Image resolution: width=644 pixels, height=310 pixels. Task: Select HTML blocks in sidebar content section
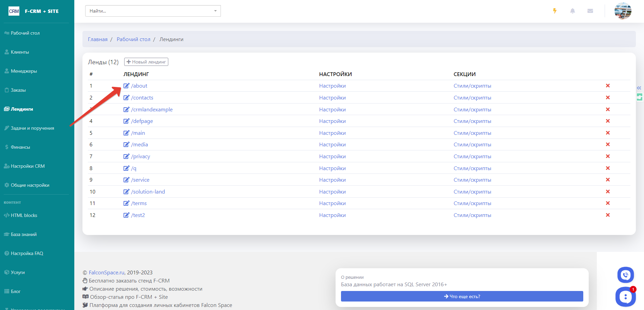(24, 215)
